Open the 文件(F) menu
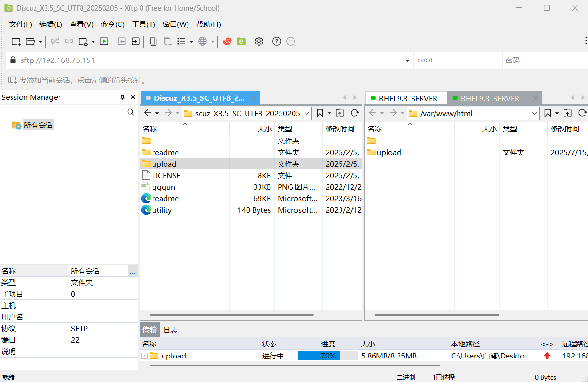Image resolution: width=588 pixels, height=382 pixels. pos(21,24)
